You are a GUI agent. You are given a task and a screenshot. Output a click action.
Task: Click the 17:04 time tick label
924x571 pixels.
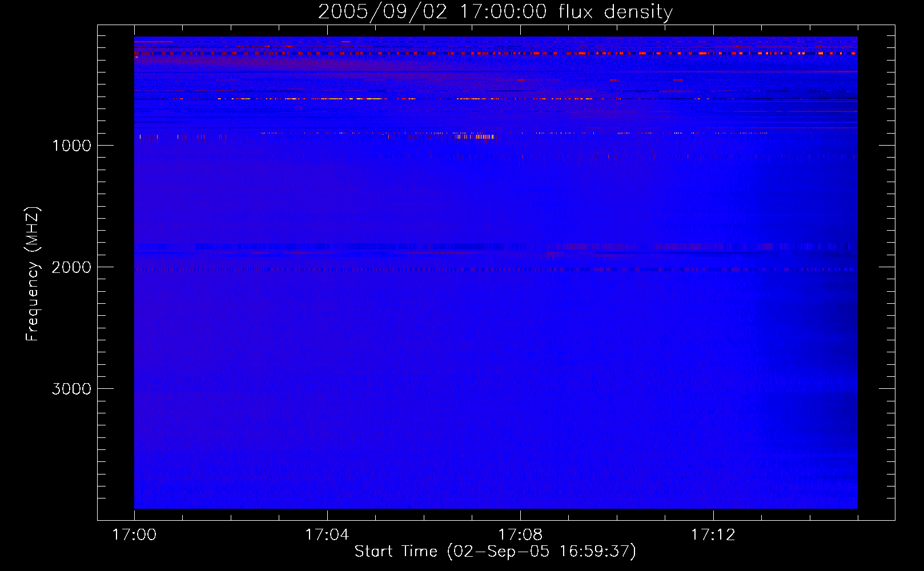click(x=327, y=535)
